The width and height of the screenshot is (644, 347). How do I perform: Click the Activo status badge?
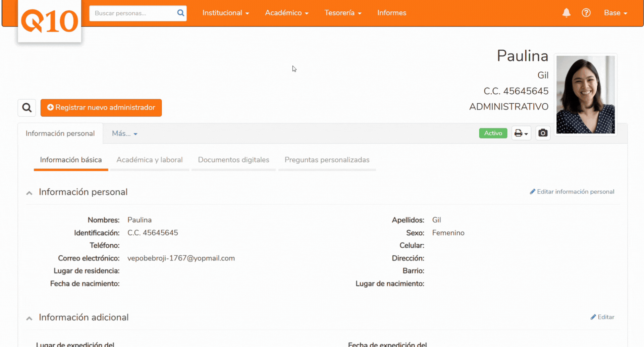pos(493,133)
